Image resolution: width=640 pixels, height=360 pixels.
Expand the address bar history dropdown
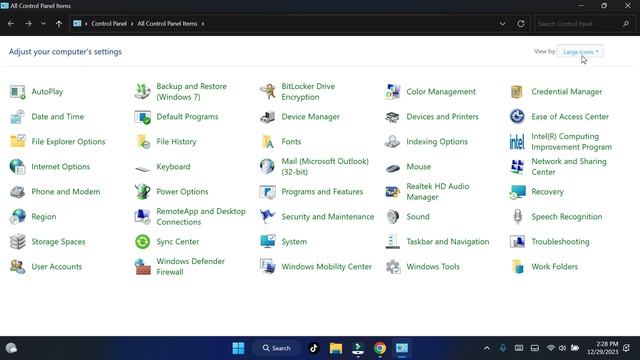[x=502, y=24]
